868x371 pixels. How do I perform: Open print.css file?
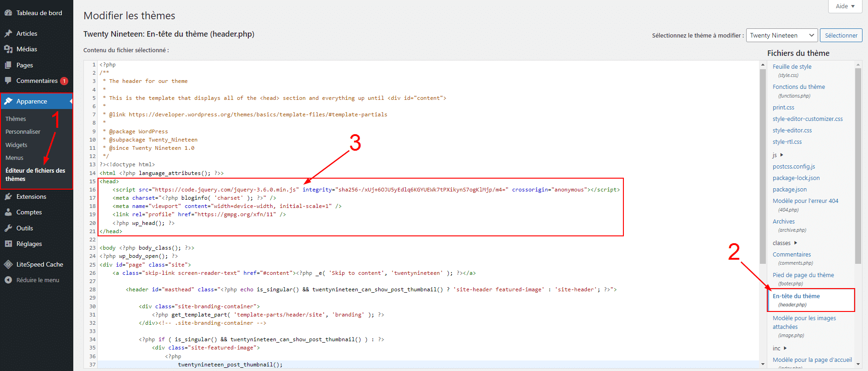coord(783,107)
